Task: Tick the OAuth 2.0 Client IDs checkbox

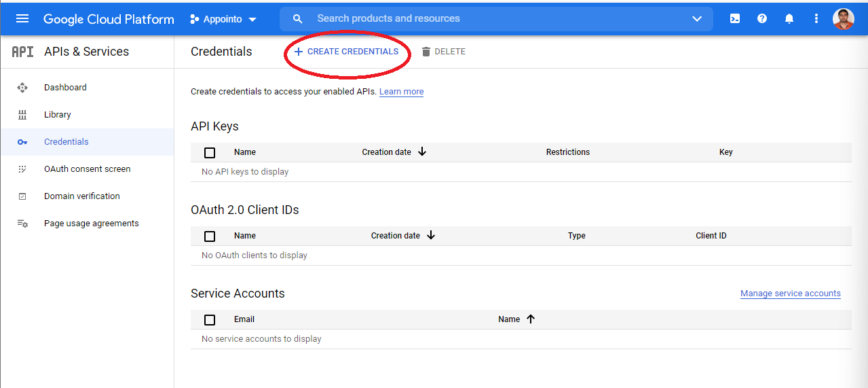Action: (x=210, y=236)
